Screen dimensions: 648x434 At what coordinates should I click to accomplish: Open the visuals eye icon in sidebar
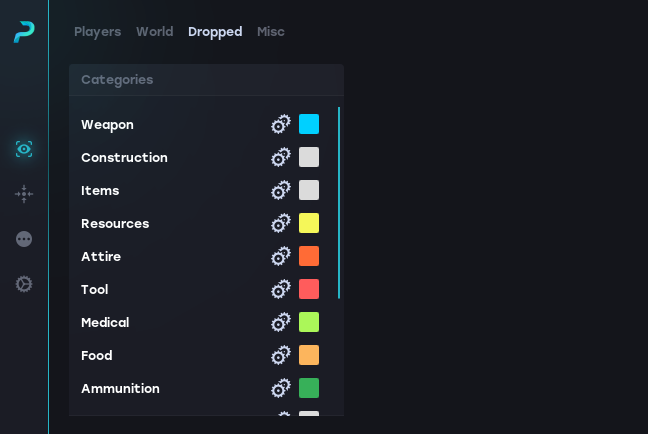24,149
